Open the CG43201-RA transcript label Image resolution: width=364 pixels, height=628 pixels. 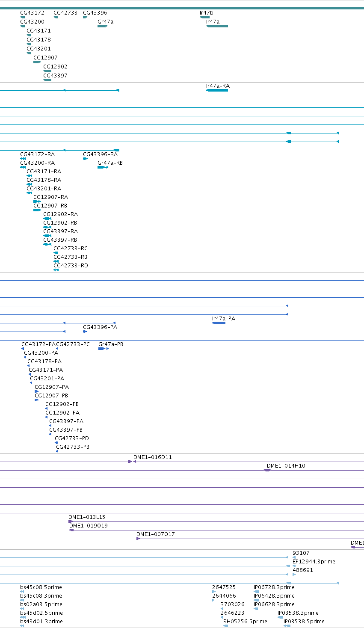[44, 189]
